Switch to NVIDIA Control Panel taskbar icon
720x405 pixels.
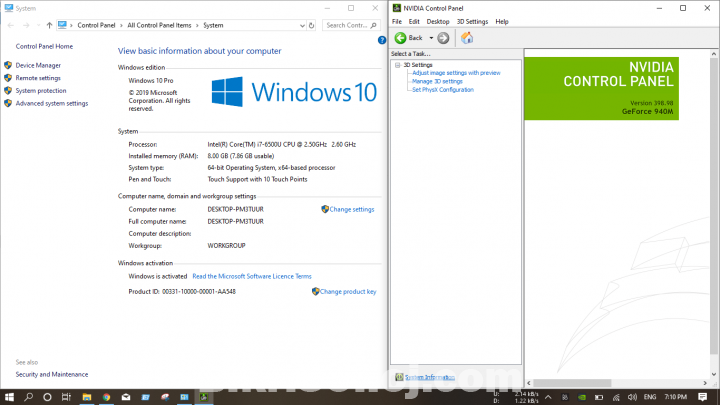[x=204, y=397]
